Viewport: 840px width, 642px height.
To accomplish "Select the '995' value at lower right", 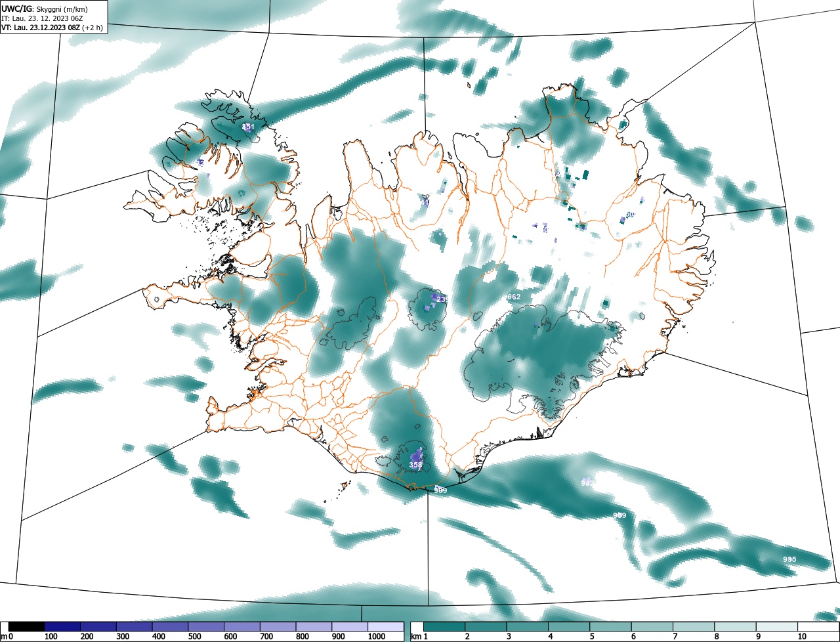I will click(x=789, y=559).
